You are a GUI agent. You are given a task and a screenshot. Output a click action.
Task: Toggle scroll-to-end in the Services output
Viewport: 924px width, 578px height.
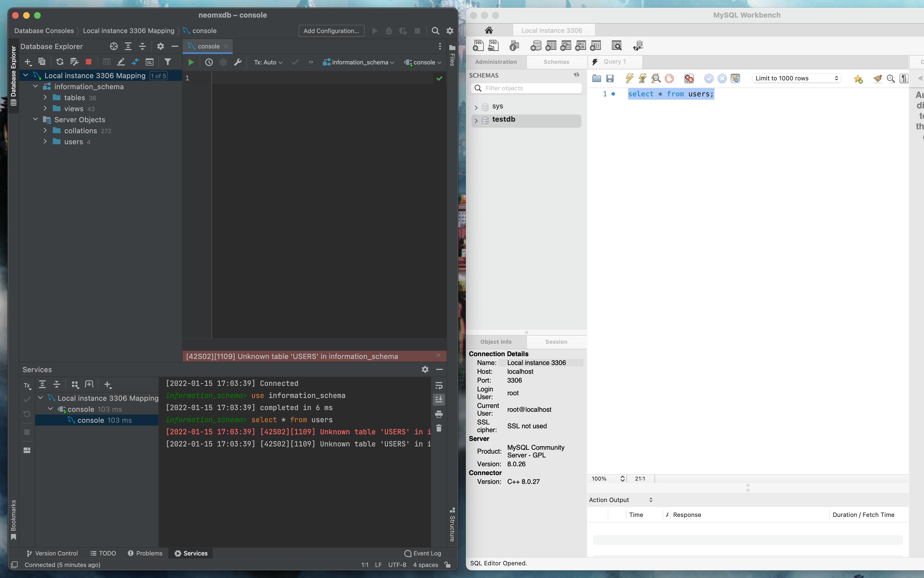click(439, 399)
